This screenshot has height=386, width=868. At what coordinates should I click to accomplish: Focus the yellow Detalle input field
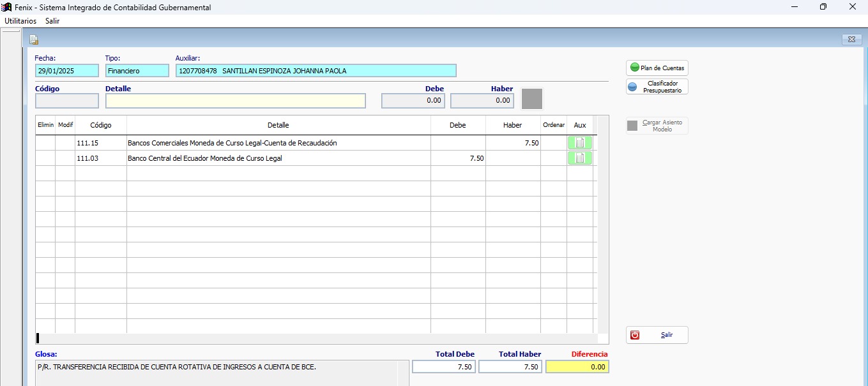pos(235,101)
